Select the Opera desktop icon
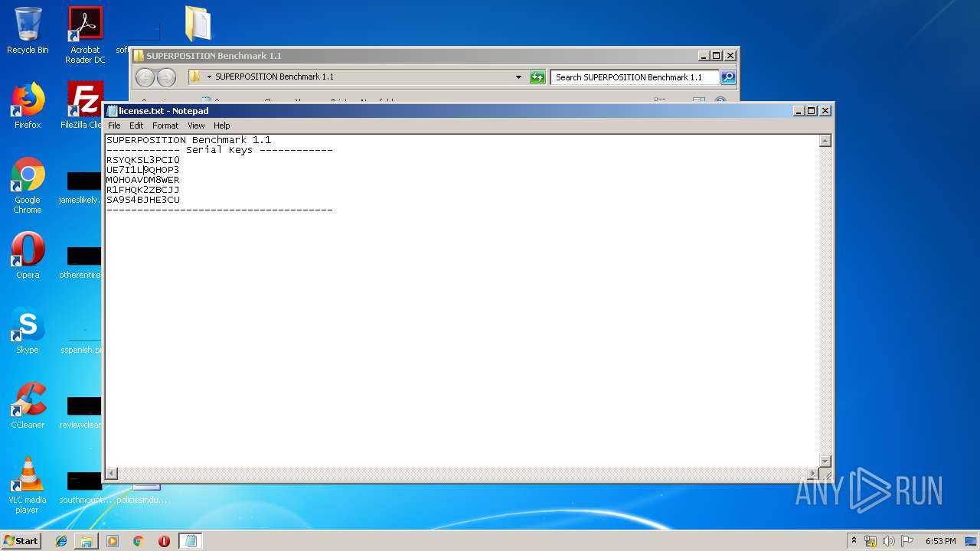Image resolution: width=980 pixels, height=551 pixels. (28, 256)
